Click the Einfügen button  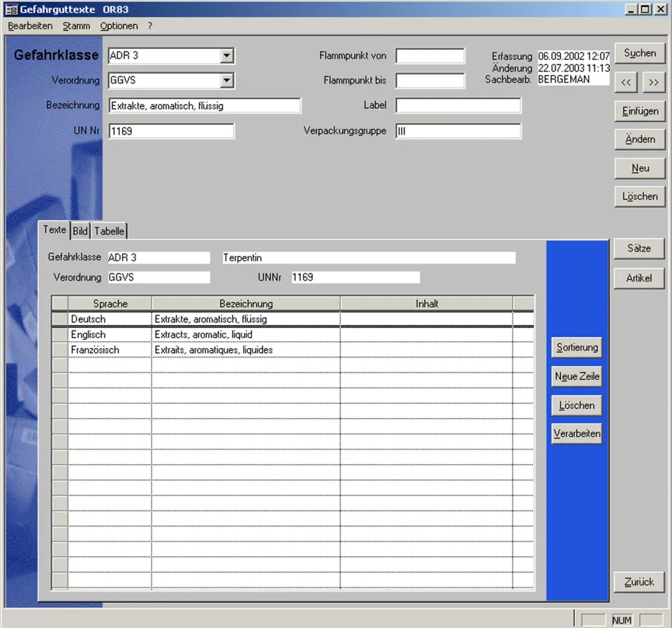click(639, 110)
